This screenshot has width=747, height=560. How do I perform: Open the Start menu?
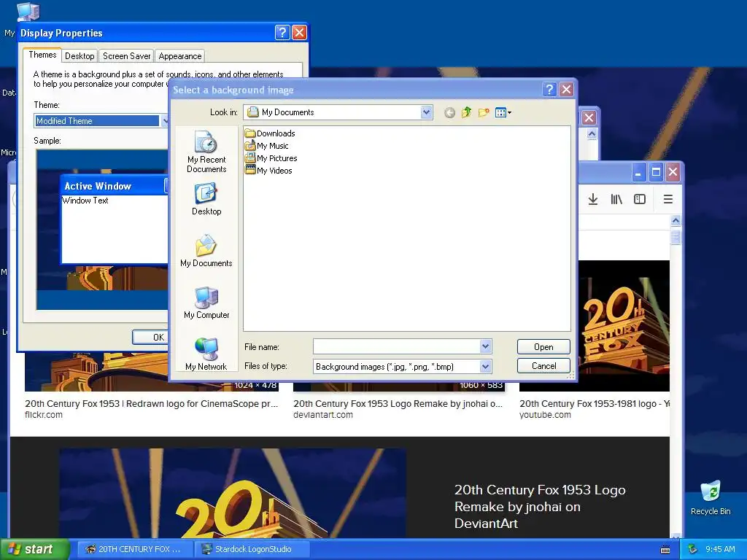click(35, 549)
